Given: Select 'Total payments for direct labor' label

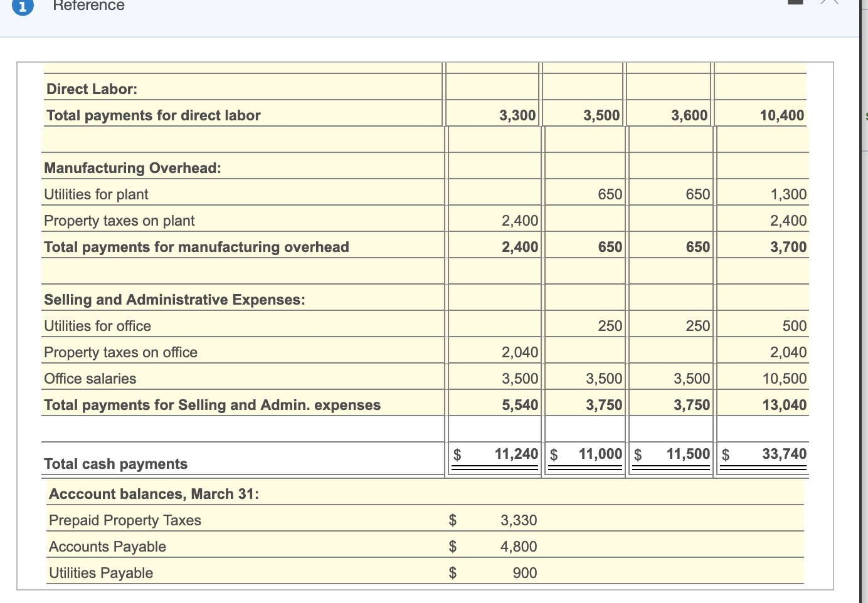Looking at the screenshot, I should pyautogui.click(x=154, y=115).
